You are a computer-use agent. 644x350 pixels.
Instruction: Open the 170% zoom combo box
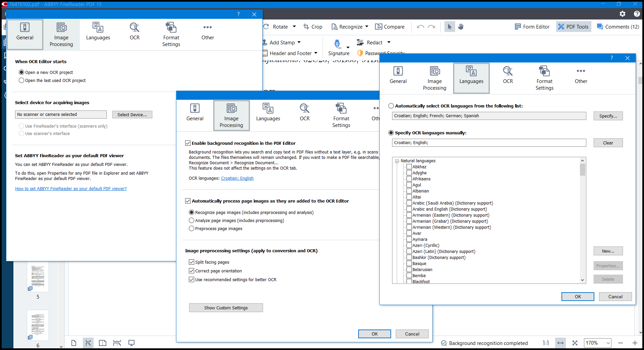[597, 343]
